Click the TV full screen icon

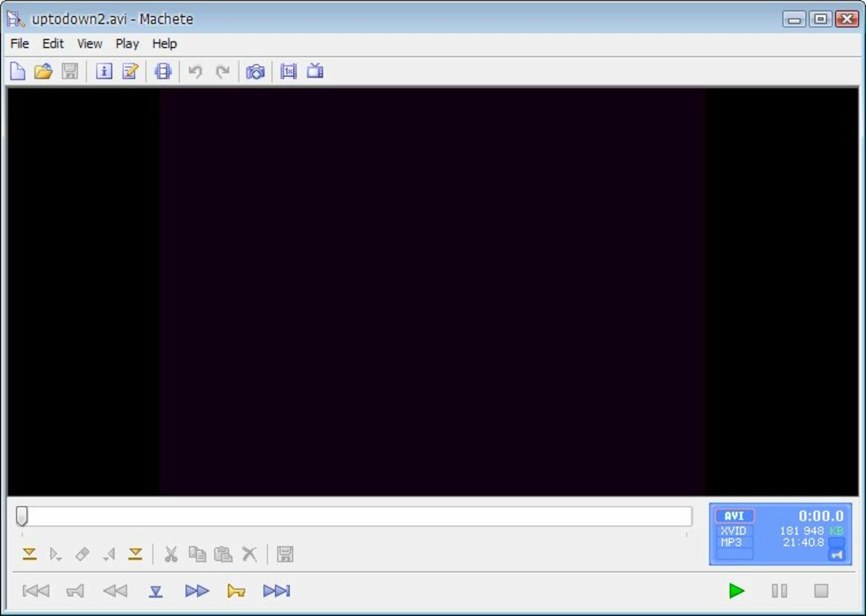tap(315, 71)
